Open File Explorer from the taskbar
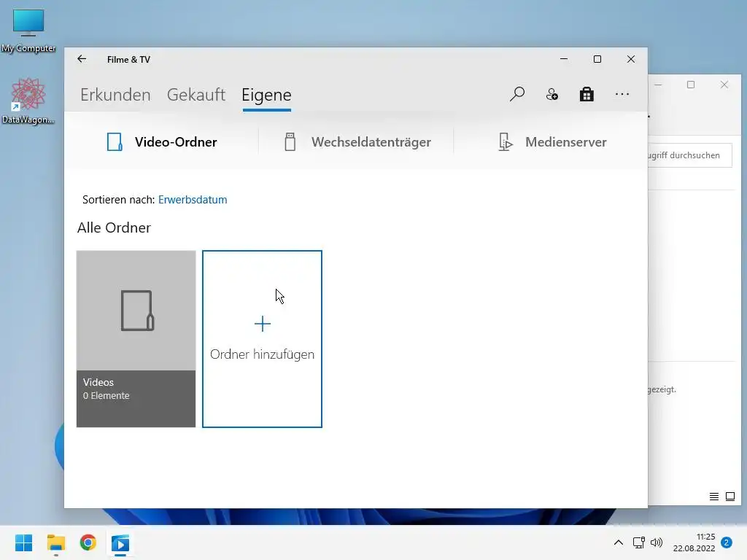The height and width of the screenshot is (560, 747). pyautogui.click(x=55, y=542)
